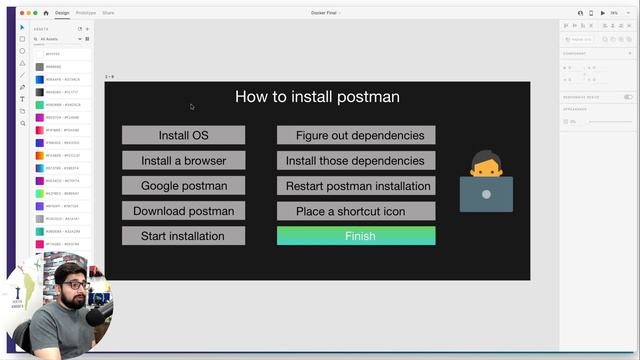Select the person with laptop illustration
This screenshot has width=640, height=360.
tap(486, 181)
